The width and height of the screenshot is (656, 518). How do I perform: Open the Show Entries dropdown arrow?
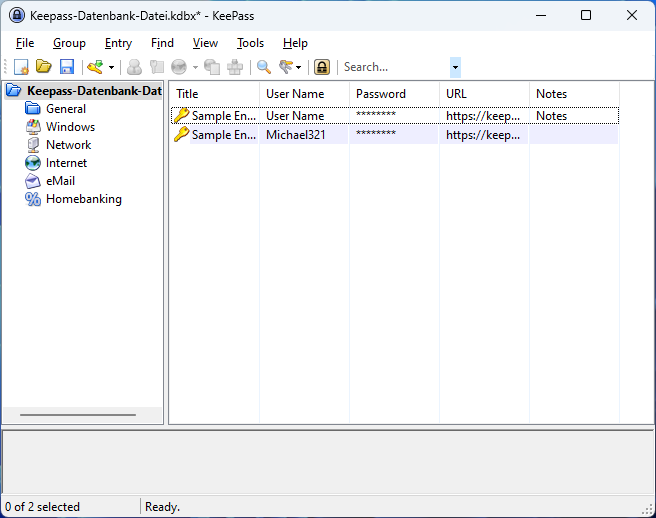[298, 67]
